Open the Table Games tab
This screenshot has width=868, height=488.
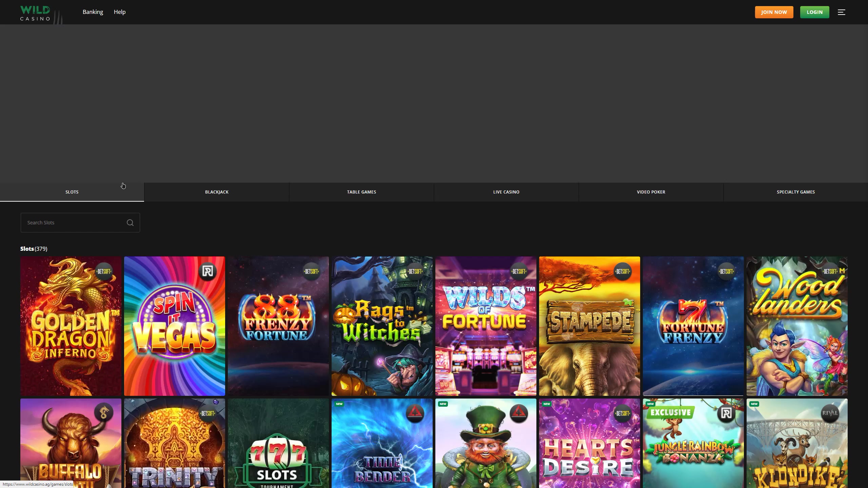361,192
